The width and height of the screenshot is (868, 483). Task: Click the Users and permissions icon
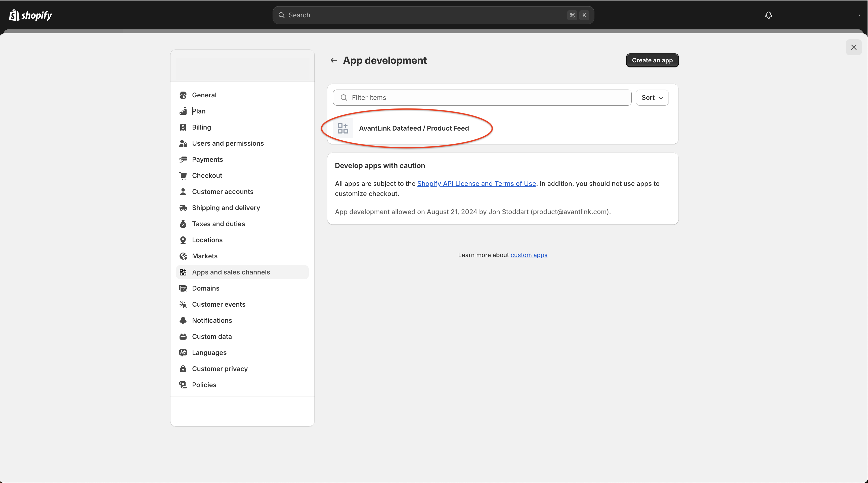coord(183,144)
